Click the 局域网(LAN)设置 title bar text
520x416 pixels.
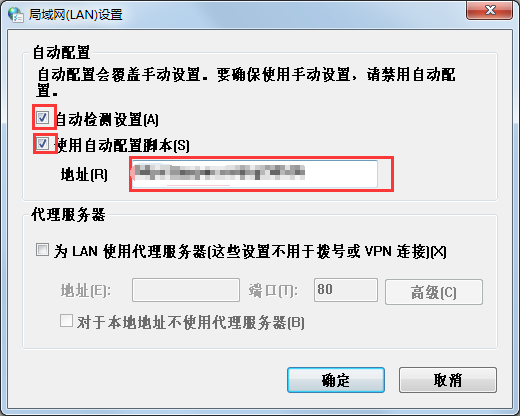[x=76, y=15]
